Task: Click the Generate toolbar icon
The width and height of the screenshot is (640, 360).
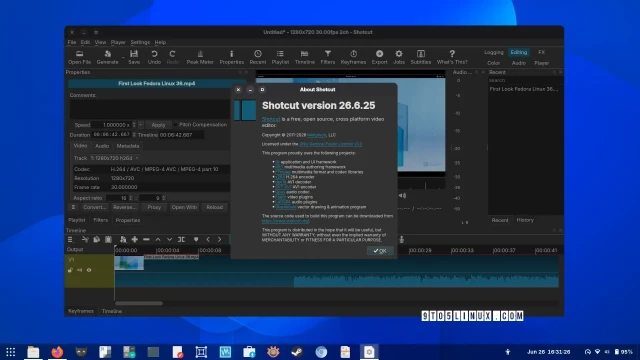Action: pyautogui.click(x=107, y=57)
